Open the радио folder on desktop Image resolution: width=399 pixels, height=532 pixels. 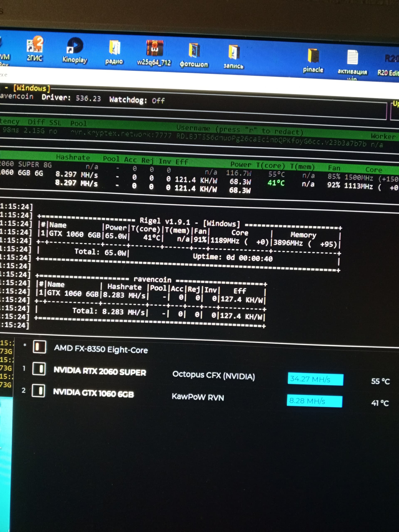coord(114,52)
